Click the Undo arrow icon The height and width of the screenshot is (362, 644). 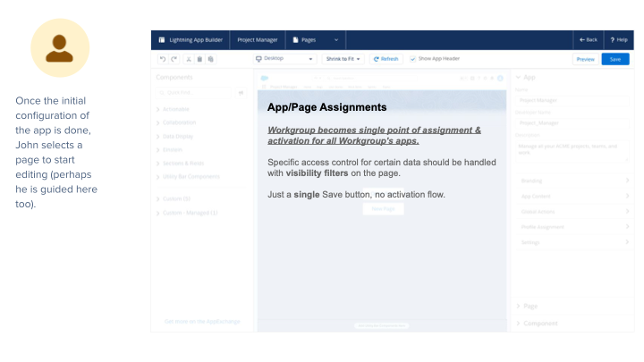(x=163, y=59)
